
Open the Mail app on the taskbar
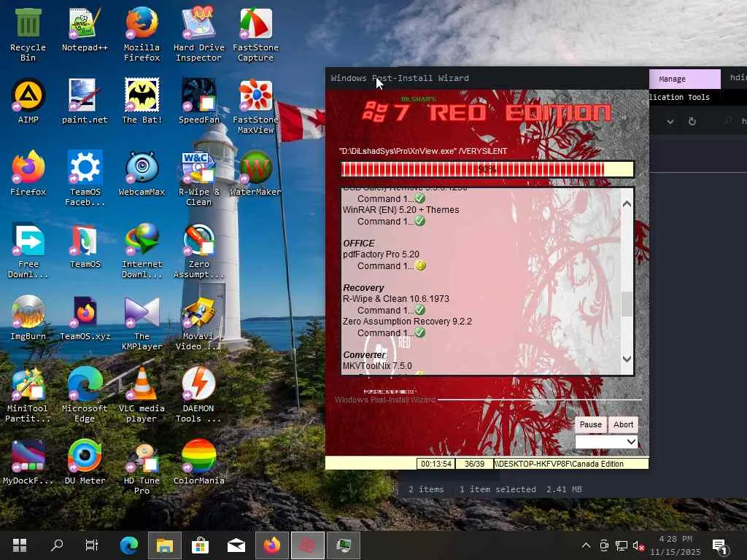[x=236, y=545]
